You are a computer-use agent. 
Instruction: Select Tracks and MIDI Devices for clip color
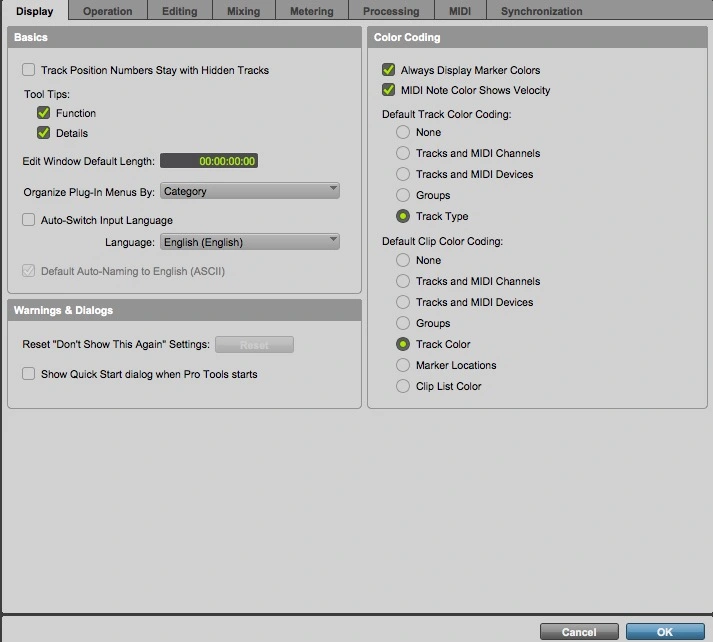click(403, 302)
